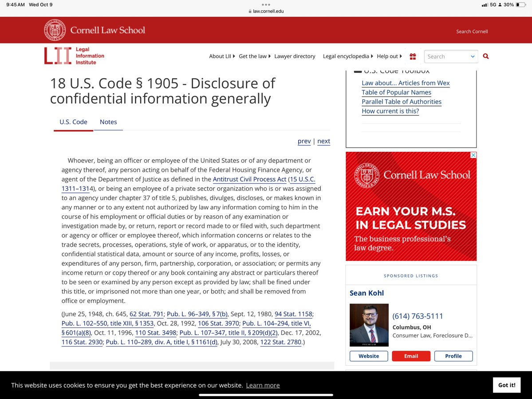Click the red Email button for Sean Kohl
532x399 pixels.
tap(411, 356)
